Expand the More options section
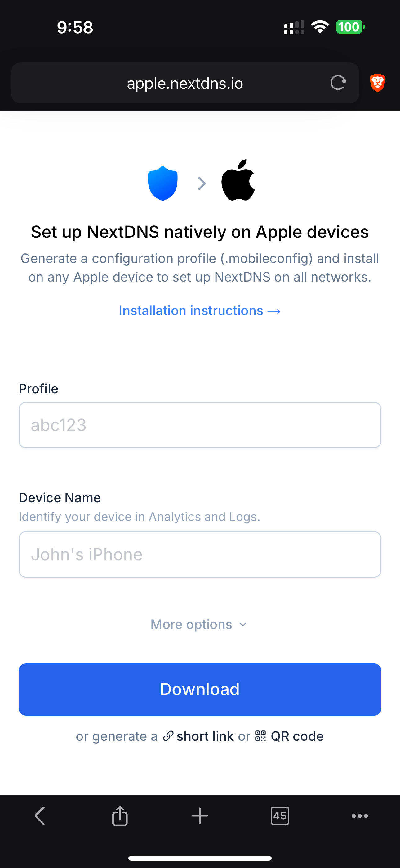400x868 pixels. click(x=191, y=624)
